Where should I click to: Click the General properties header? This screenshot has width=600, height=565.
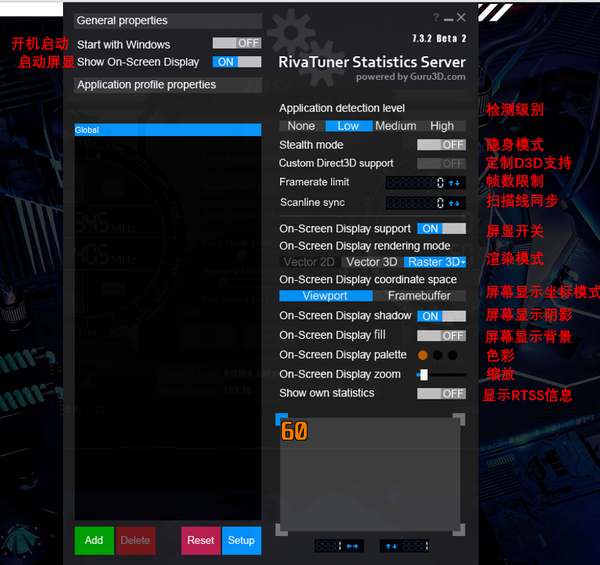[168, 21]
